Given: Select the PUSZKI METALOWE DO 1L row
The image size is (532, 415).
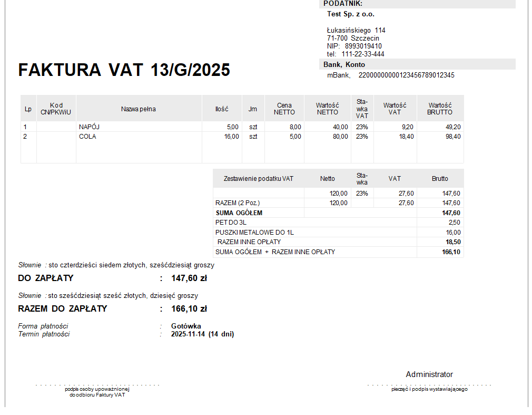Looking at the screenshot, I should [254, 233].
